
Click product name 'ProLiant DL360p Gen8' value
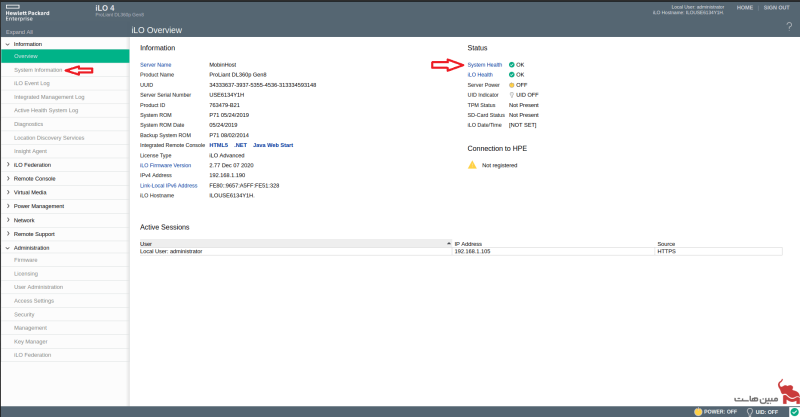(238, 75)
